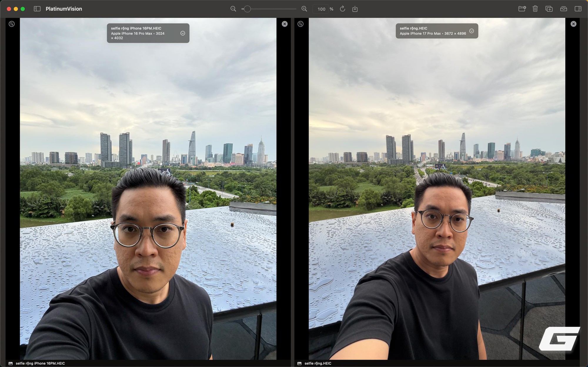
Task: Rotate the iPhone 17 Pro Max selfie image
Action: click(x=300, y=24)
